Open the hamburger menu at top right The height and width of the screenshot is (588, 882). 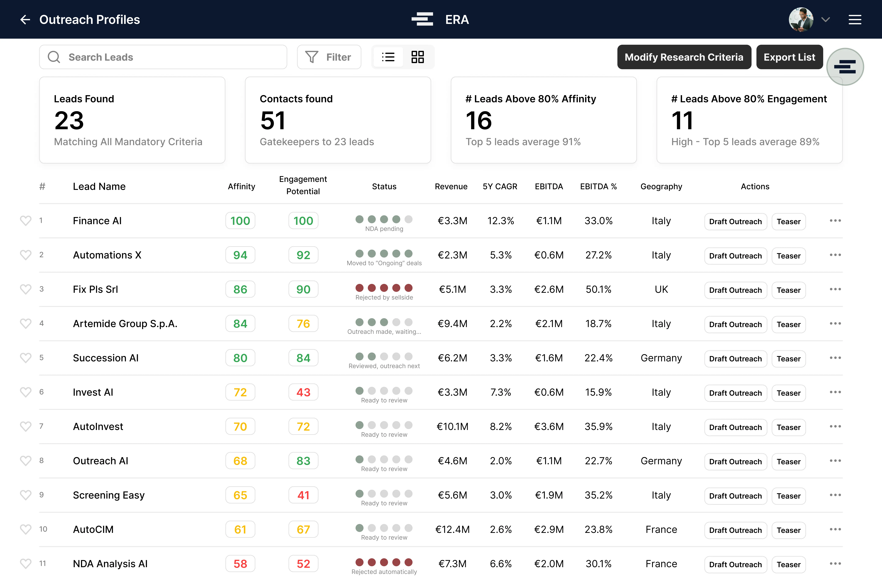pyautogui.click(x=855, y=19)
